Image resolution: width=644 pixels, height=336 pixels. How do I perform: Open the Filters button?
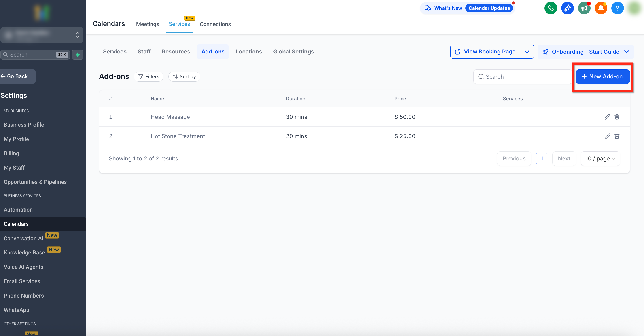coord(148,76)
